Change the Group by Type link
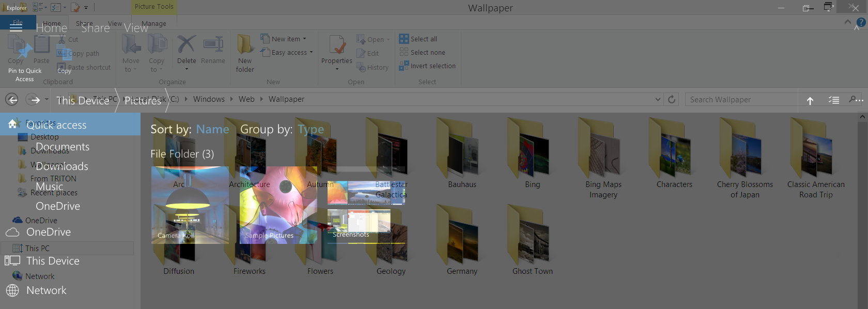Screen dimensions: 868x309 click(x=311, y=129)
